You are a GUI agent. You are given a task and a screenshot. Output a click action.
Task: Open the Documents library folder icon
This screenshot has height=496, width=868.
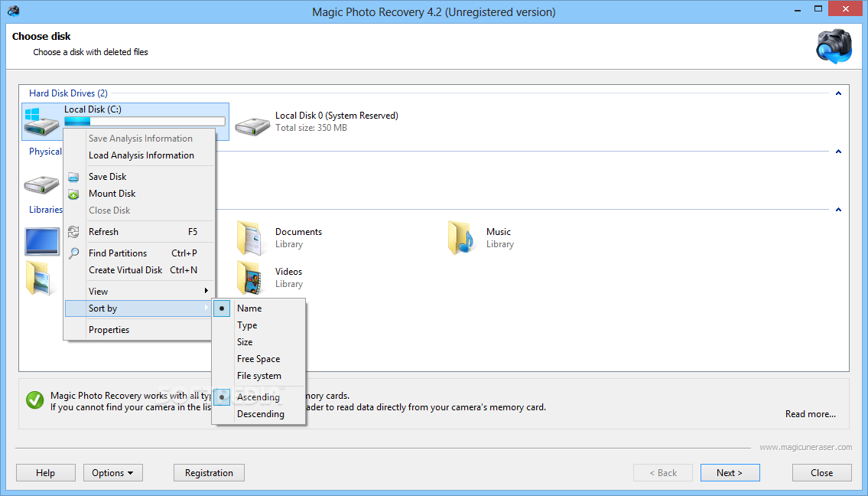pyautogui.click(x=249, y=238)
